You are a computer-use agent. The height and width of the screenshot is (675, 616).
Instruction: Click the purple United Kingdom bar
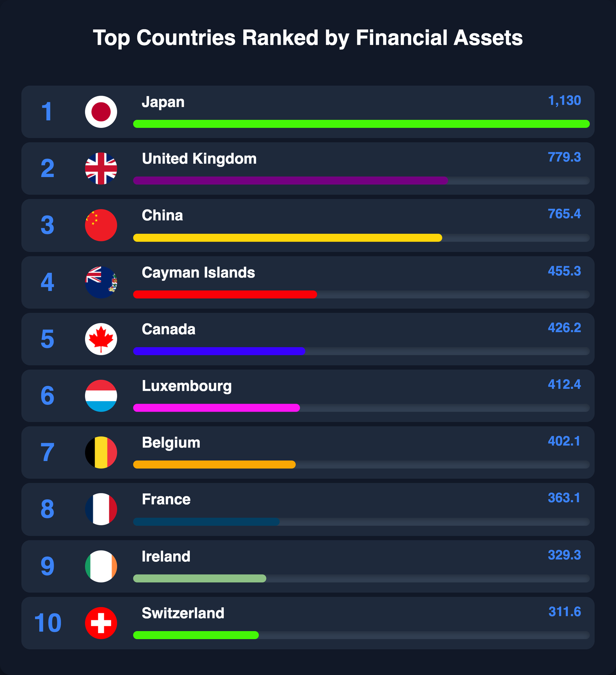click(x=290, y=180)
